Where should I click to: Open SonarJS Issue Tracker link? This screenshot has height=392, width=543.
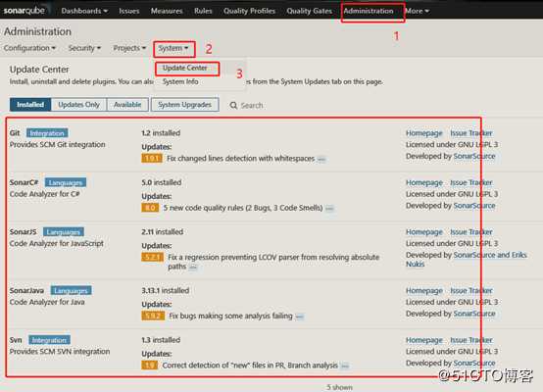click(x=471, y=232)
